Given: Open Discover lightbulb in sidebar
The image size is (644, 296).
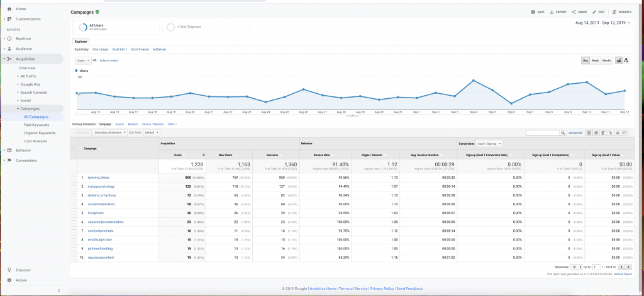Looking at the screenshot, I should coord(9,270).
